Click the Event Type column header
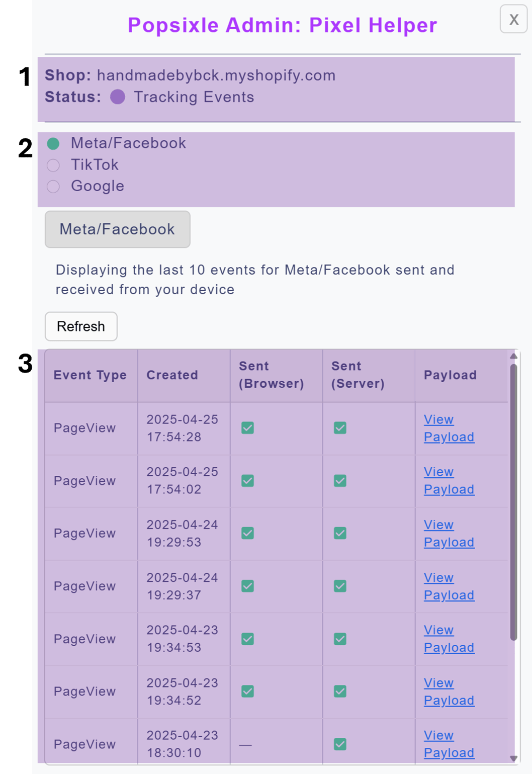532x774 pixels. tap(90, 375)
